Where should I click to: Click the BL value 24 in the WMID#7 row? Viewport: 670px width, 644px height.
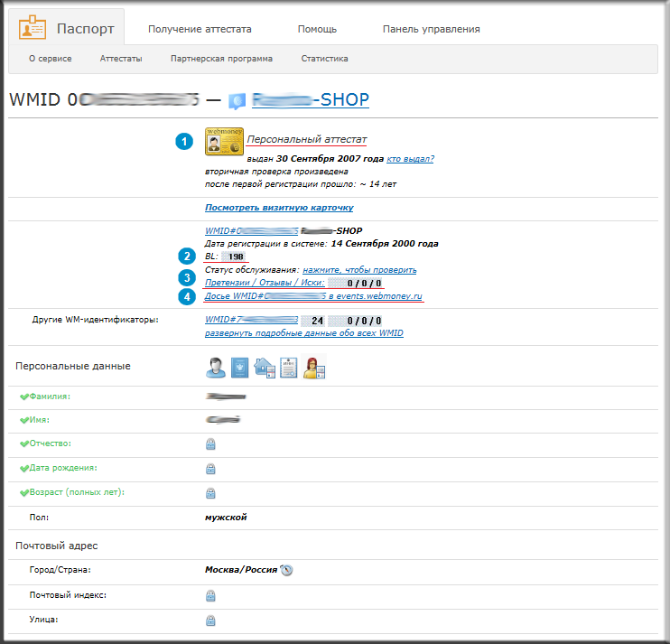click(x=313, y=321)
